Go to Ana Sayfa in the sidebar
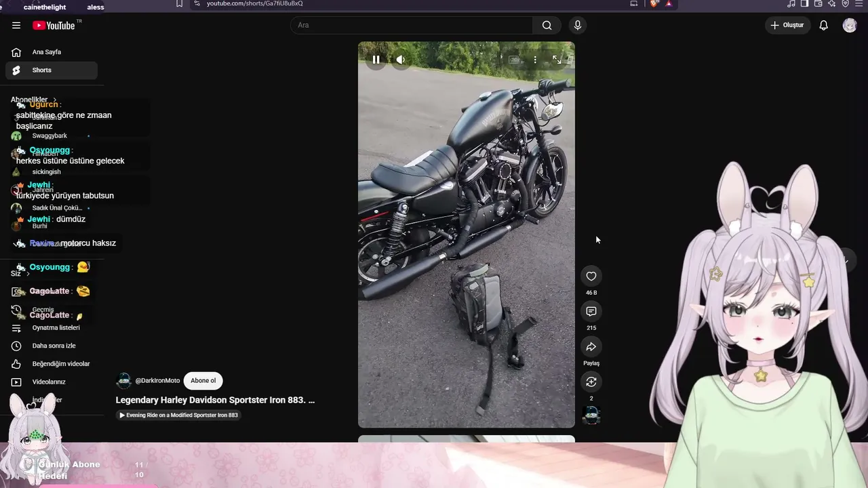The height and width of the screenshot is (488, 868). [52, 52]
